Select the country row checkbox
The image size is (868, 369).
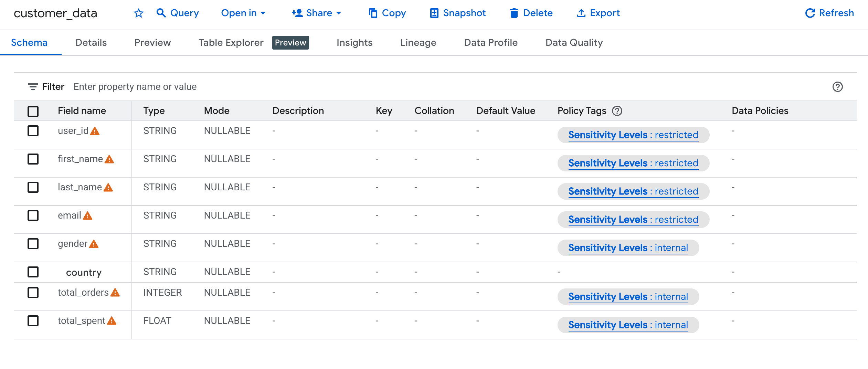click(33, 272)
